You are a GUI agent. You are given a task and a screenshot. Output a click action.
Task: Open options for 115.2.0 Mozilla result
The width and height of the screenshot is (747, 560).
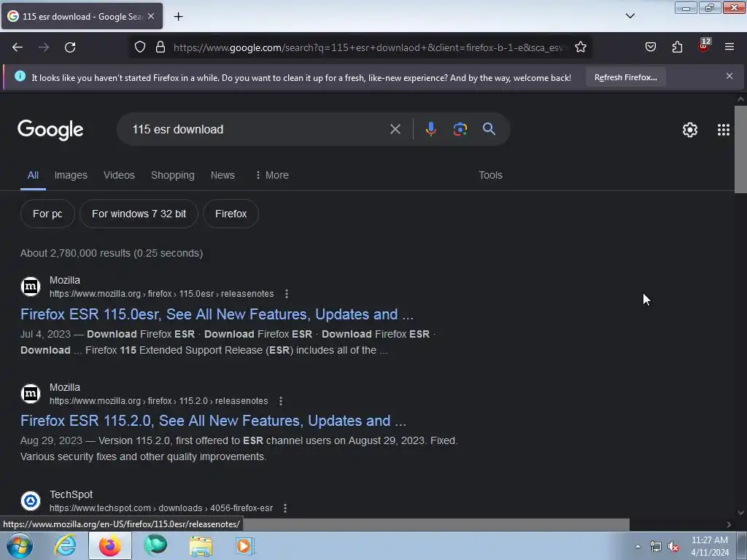281,401
